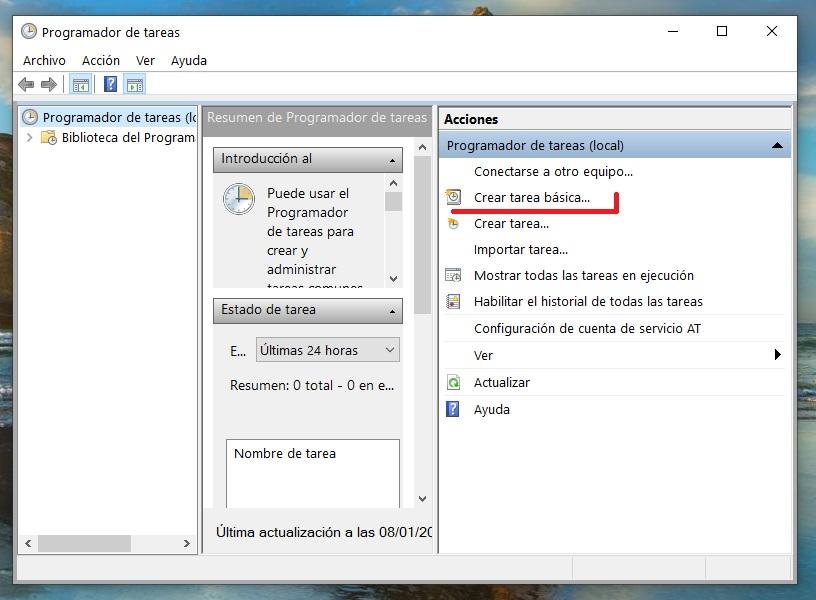Collapse the Introducción section
Screen dimensions: 816x600
click(392, 160)
